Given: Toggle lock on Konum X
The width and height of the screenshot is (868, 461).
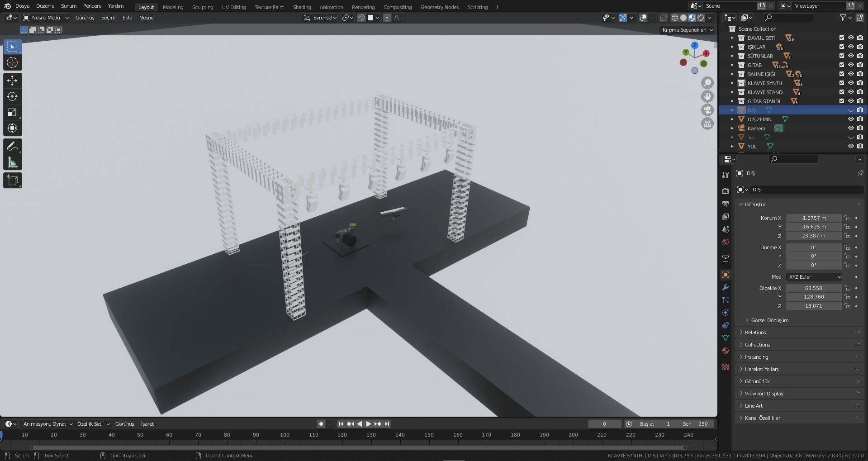Looking at the screenshot, I should [847, 218].
